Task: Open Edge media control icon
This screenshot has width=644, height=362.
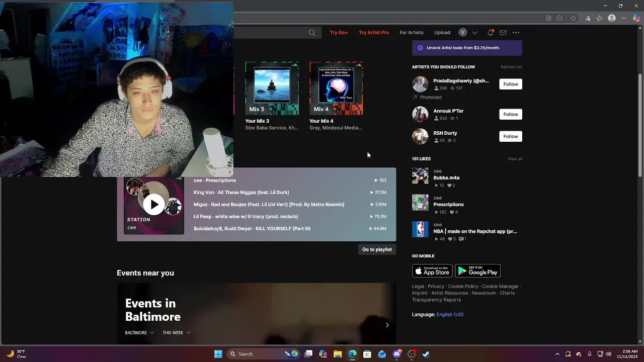Action: click(x=588, y=18)
